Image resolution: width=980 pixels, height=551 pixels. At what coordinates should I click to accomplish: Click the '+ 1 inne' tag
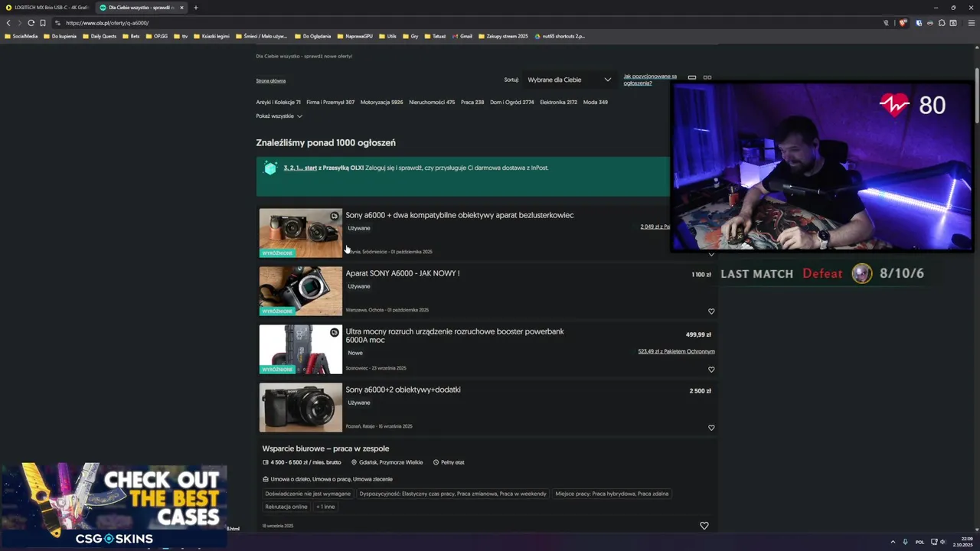point(325,507)
